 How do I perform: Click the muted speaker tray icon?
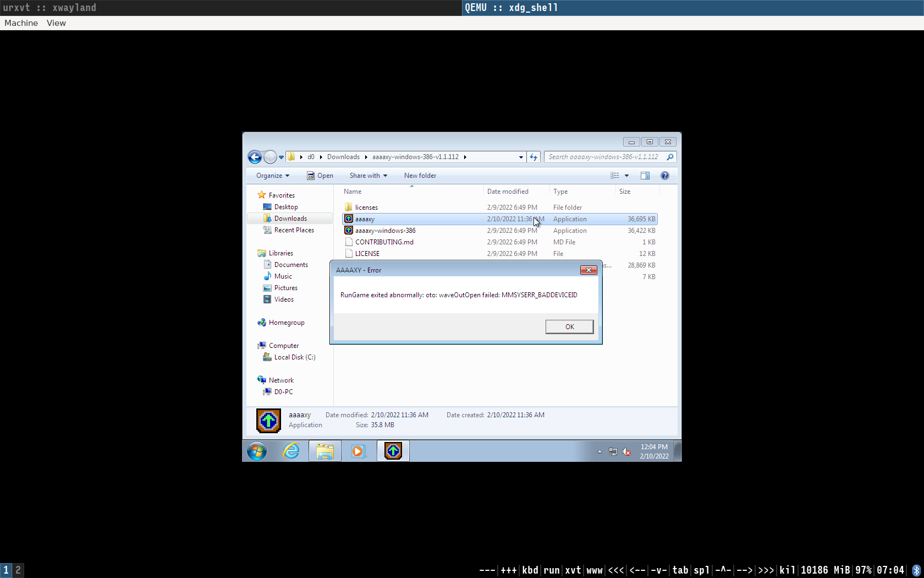[x=626, y=451]
